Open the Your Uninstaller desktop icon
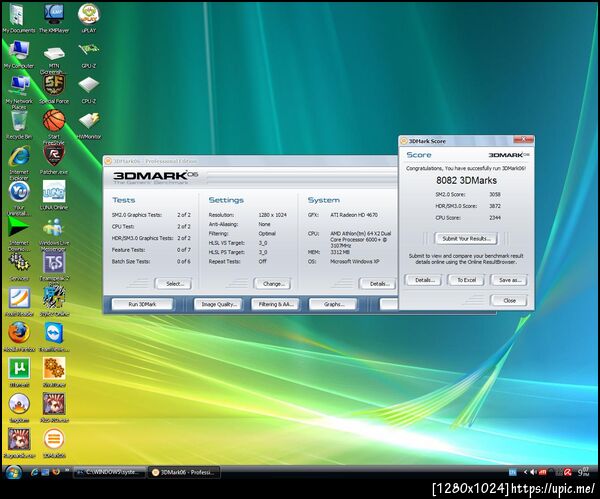Screen dimensions: 600x499 [19, 198]
